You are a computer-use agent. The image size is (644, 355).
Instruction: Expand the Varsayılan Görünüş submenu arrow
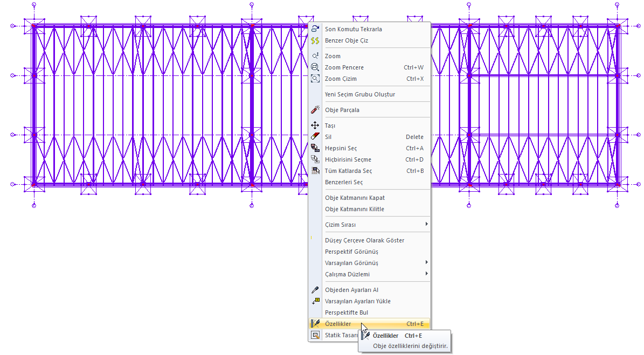(426, 262)
